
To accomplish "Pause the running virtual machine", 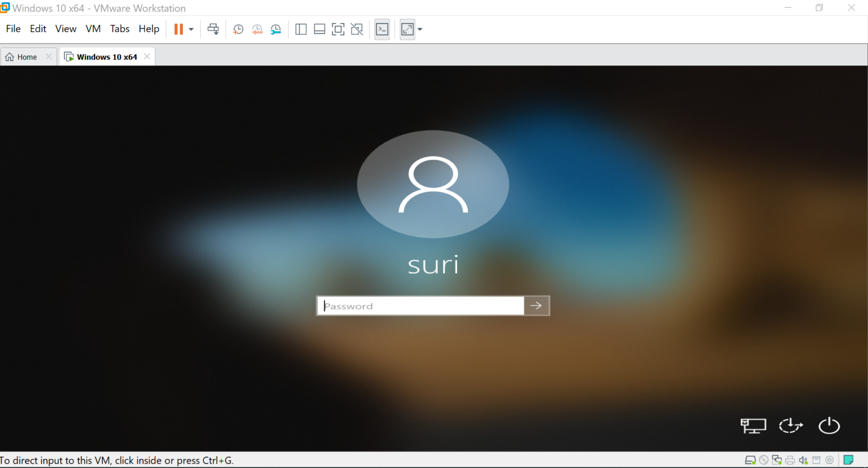I will (179, 29).
